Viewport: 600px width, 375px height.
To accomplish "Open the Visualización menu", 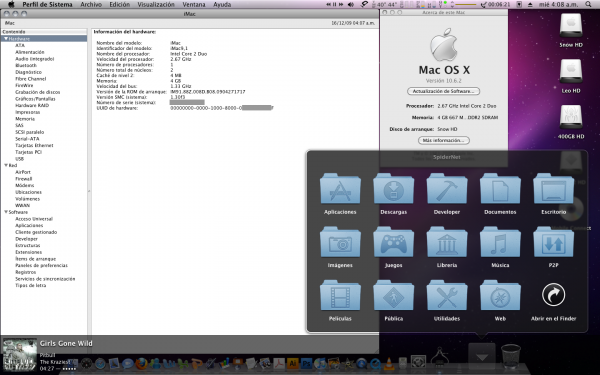I will 156,5.
